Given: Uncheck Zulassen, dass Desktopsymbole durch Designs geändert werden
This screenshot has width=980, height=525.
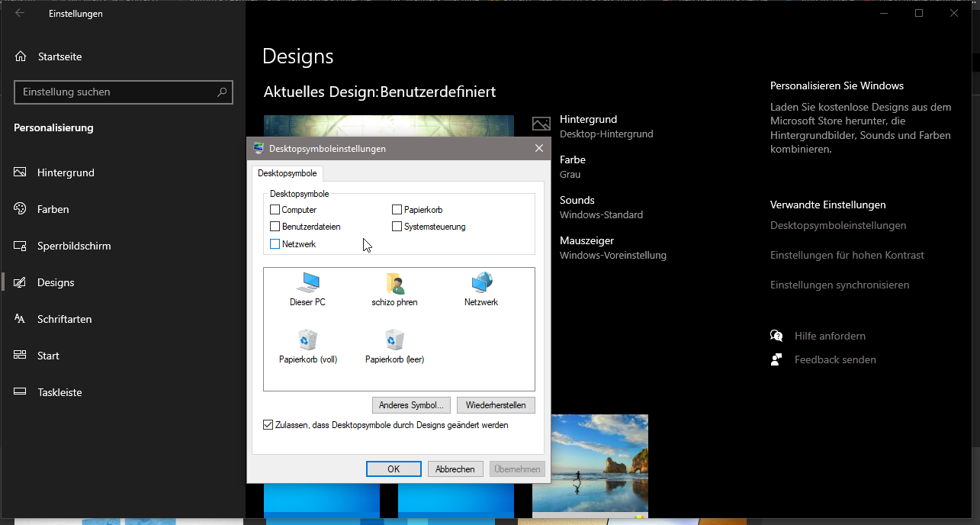Looking at the screenshot, I should tap(268, 425).
